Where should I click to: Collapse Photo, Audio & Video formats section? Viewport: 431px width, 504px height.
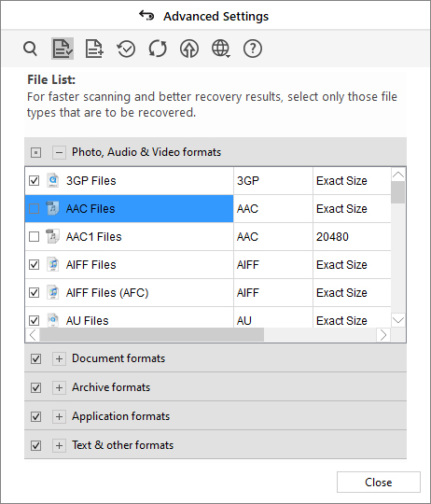[59, 152]
